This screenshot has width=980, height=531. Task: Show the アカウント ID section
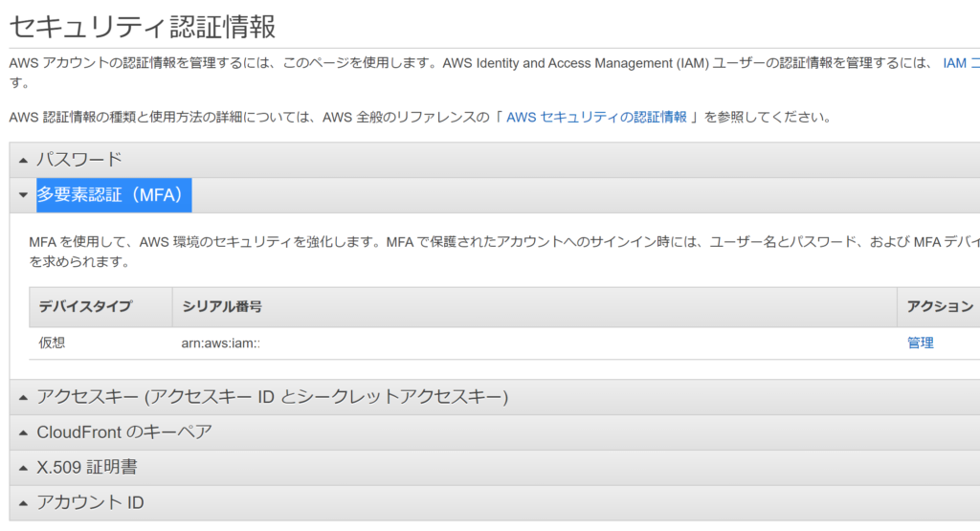pyautogui.click(x=90, y=503)
